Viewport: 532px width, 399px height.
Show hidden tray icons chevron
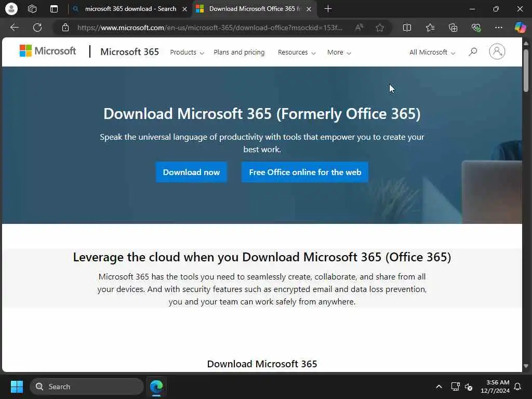[x=438, y=387]
